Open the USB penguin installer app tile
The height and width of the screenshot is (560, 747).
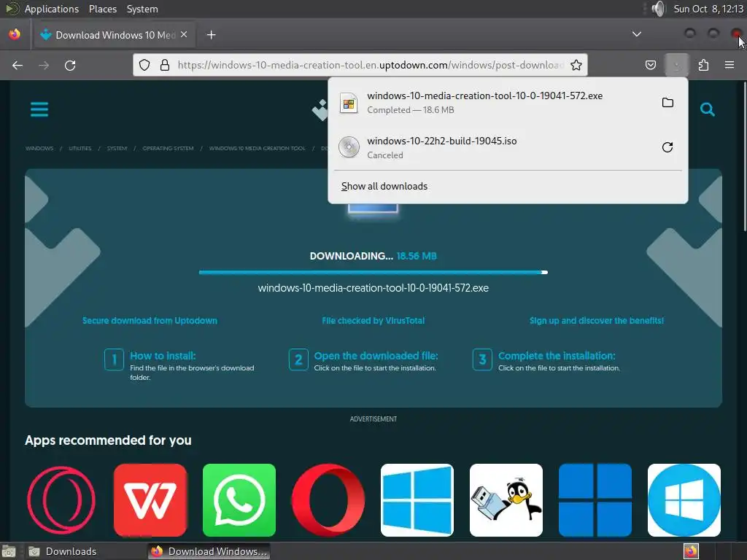[x=506, y=500]
